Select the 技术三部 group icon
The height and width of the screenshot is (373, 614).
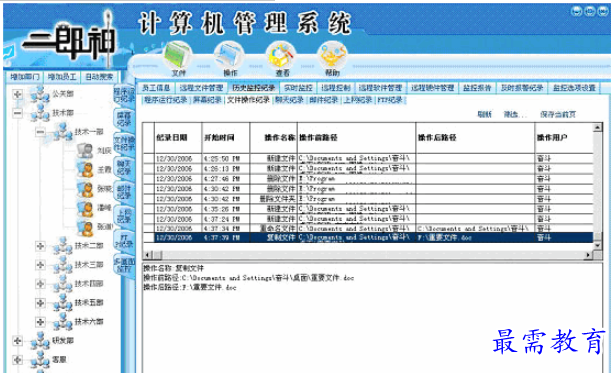click(63, 265)
